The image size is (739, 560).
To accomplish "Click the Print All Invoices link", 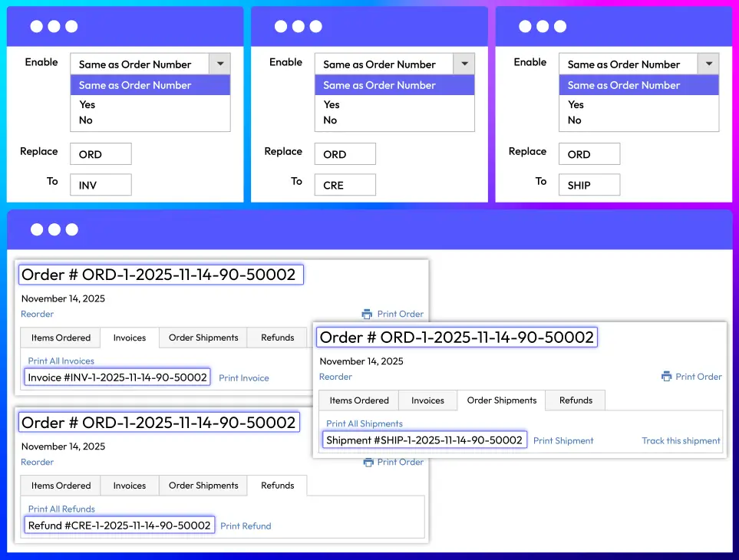I will (x=61, y=361).
